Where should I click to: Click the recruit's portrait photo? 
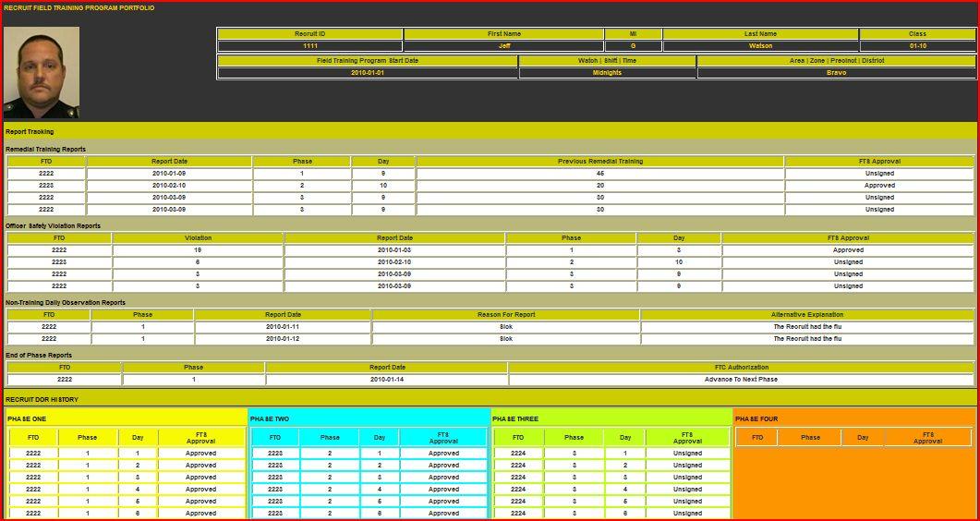tap(42, 72)
